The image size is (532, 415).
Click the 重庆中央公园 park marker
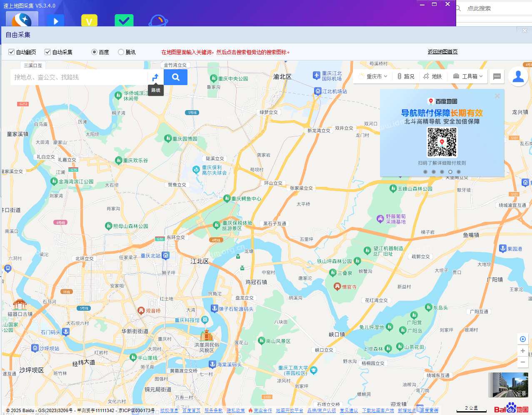coord(213,78)
